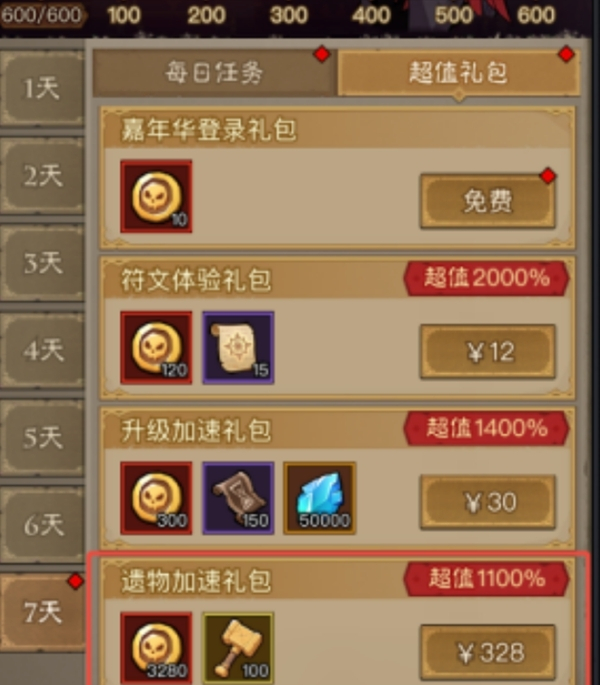Tap the 超值2000% discount badge

tap(486, 278)
